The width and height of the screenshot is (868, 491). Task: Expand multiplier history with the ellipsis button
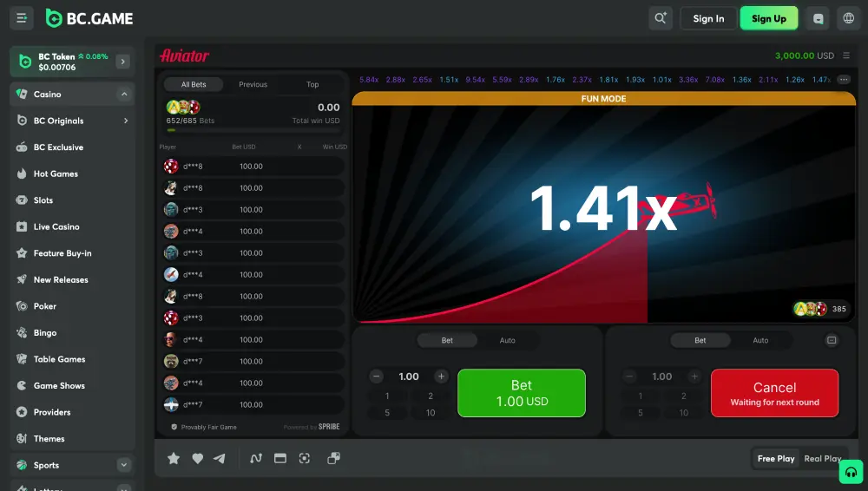[x=844, y=80]
